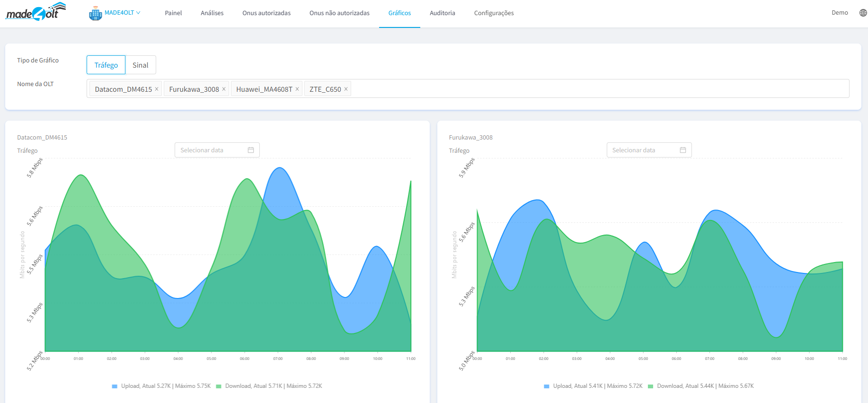Click 5.8 Mbps label on Datacom chart
Viewport: 868px width, 403px height.
(35, 167)
